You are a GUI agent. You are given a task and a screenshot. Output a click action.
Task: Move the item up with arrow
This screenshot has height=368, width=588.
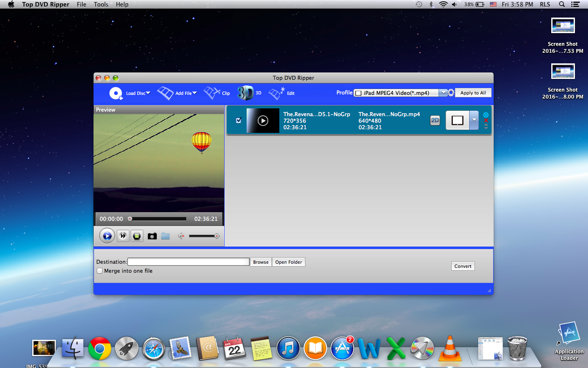[x=486, y=125]
